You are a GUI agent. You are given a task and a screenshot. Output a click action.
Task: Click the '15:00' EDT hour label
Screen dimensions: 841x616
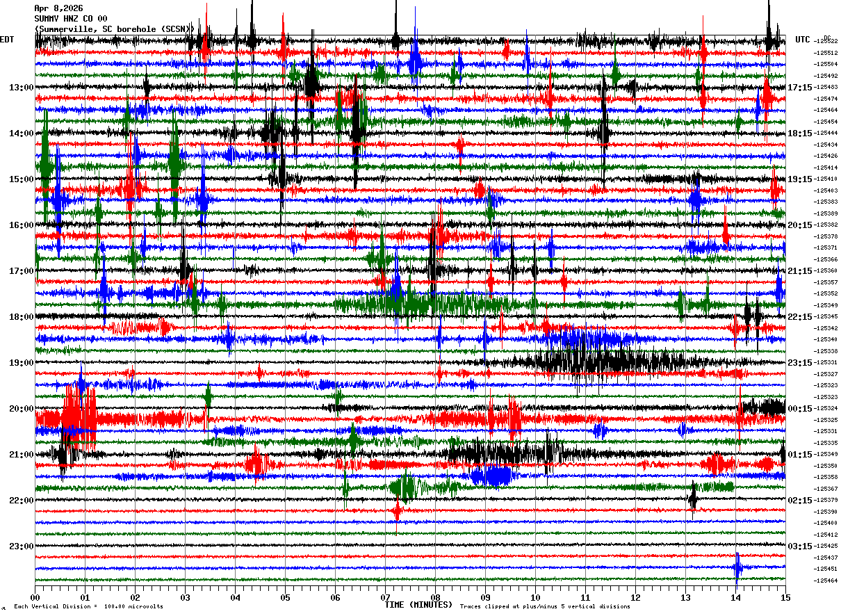click(x=22, y=179)
